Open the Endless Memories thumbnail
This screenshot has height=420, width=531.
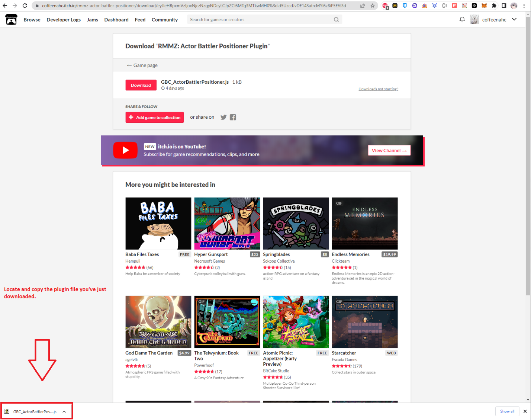pos(365,223)
